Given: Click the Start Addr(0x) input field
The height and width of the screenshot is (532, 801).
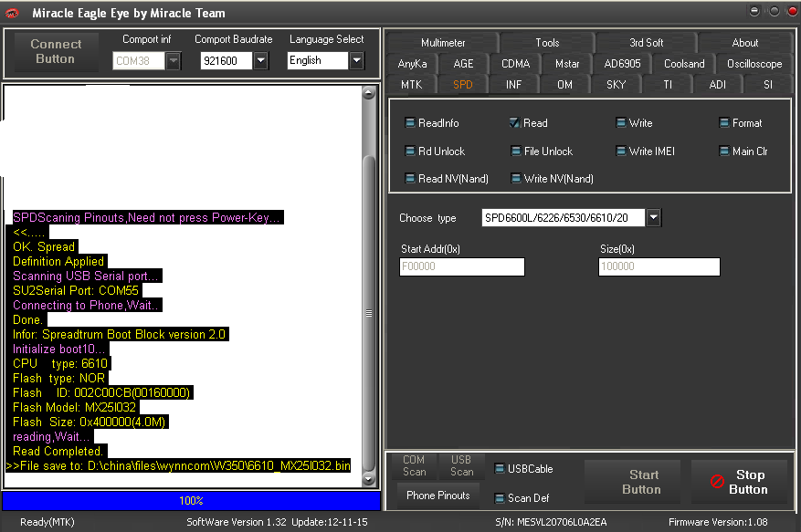Looking at the screenshot, I should (462, 266).
